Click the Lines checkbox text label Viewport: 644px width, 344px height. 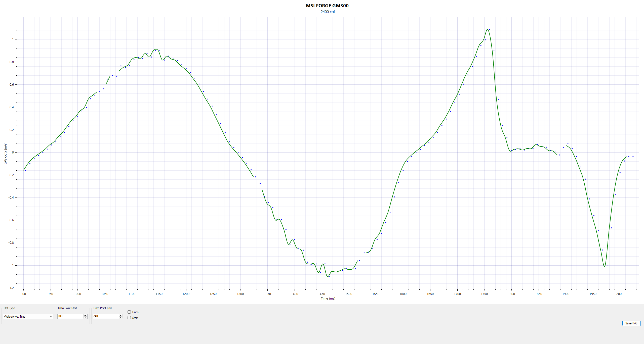135,312
